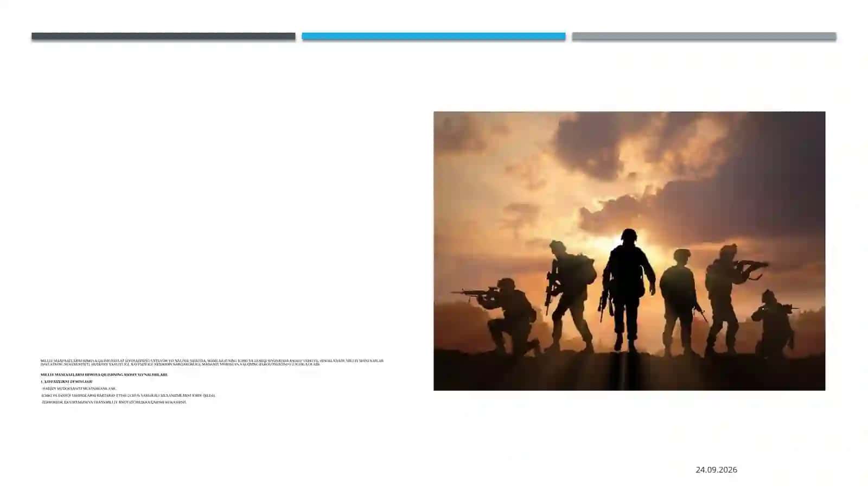Image resolution: width=868 pixels, height=488 pixels.
Task: Click the bold heading line about MILLIY MANFAATLARNI HIMOYA QILISHNING
Action: coord(104,375)
